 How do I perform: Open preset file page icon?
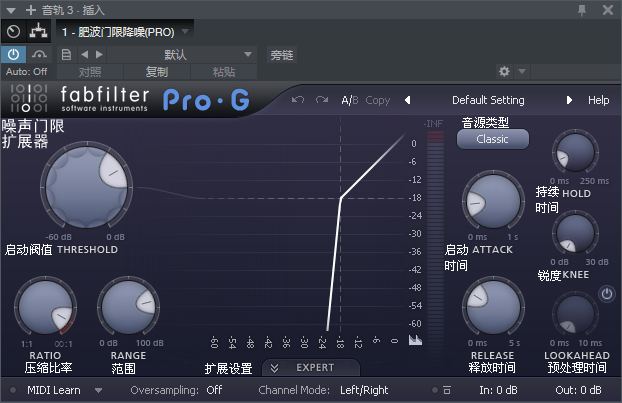[66, 54]
